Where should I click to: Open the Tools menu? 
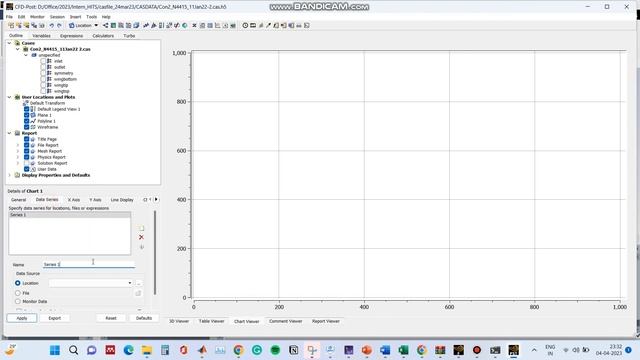pyautogui.click(x=91, y=17)
